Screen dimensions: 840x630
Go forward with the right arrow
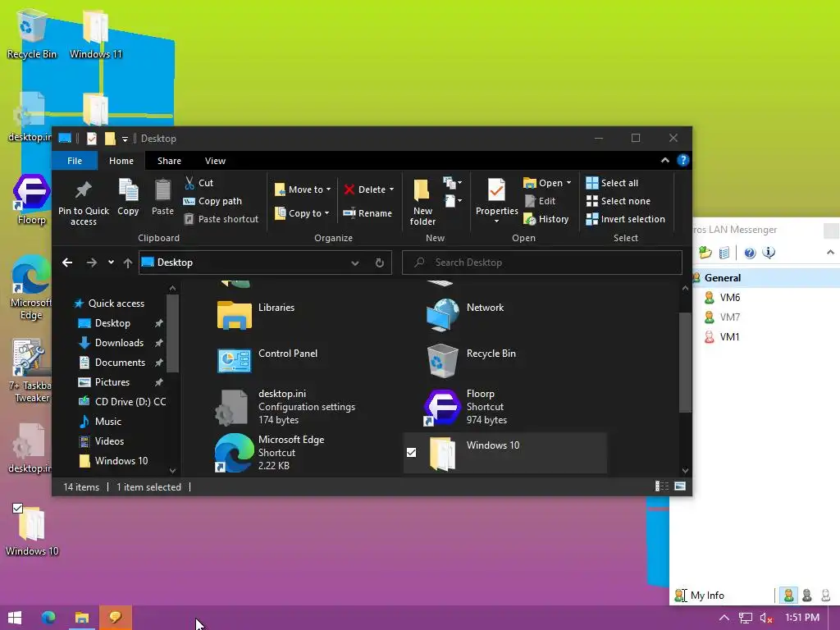[x=92, y=262]
